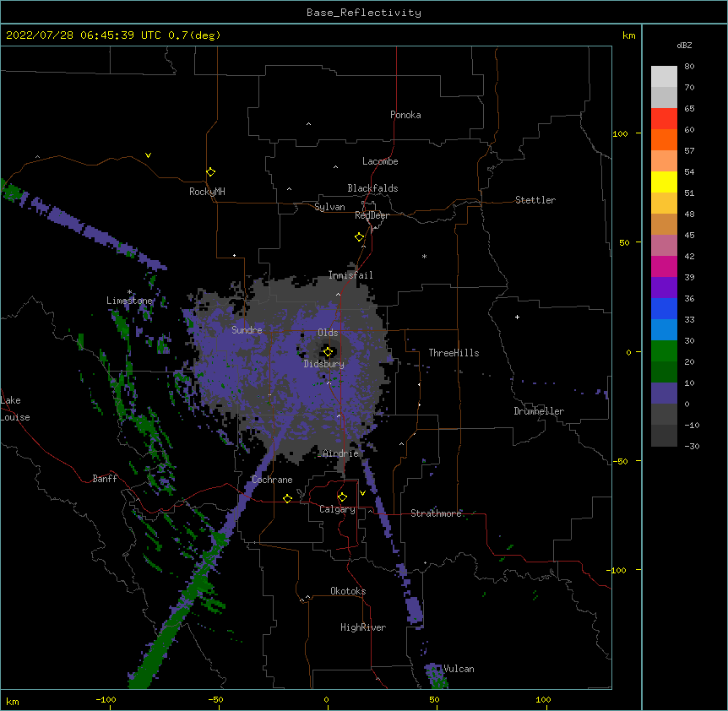Click the Ponoka city label
728x711 pixels.
point(405,115)
